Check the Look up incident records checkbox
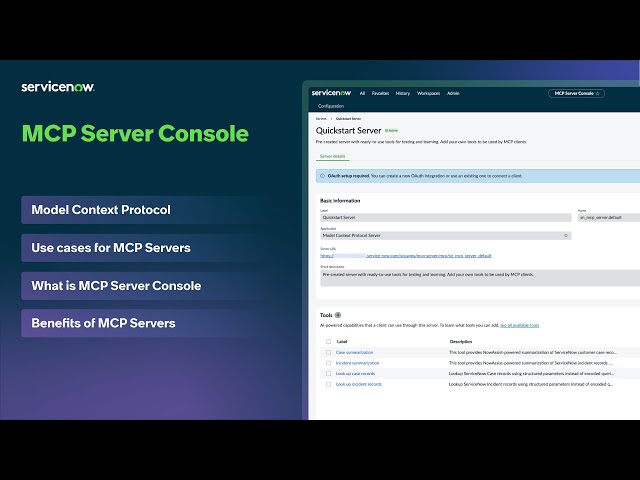Image resolution: width=640 pixels, height=480 pixels. click(329, 384)
